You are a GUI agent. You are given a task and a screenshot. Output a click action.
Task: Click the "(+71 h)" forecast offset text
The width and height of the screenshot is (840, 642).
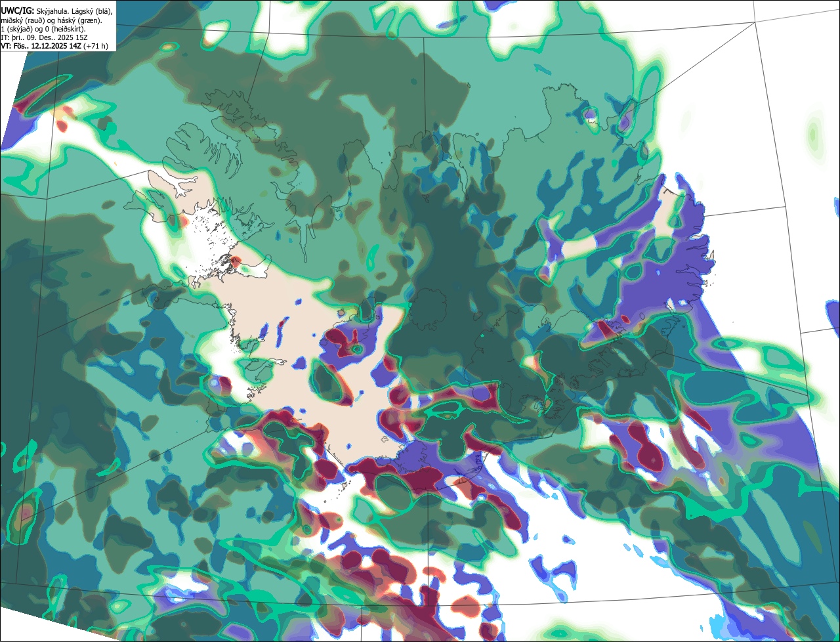pos(96,46)
